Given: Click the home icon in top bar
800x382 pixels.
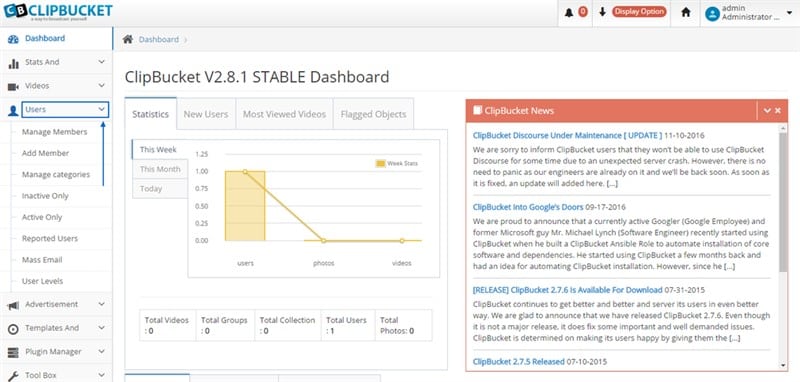Looking at the screenshot, I should (686, 12).
